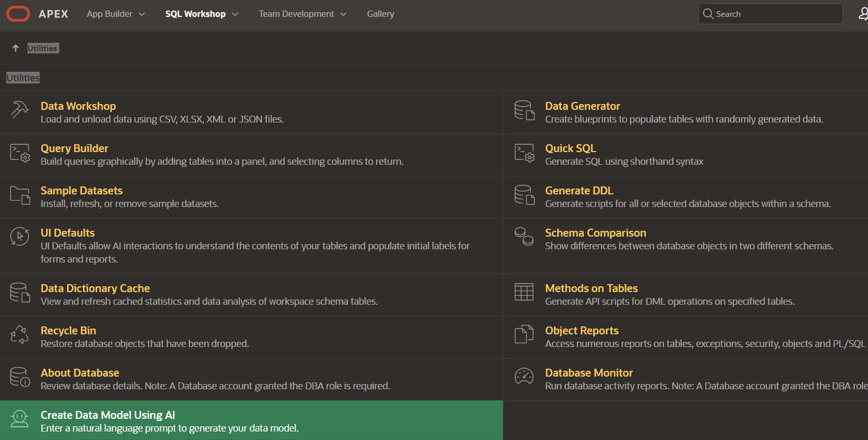Click the Sample Datasets folder icon

[x=20, y=195]
